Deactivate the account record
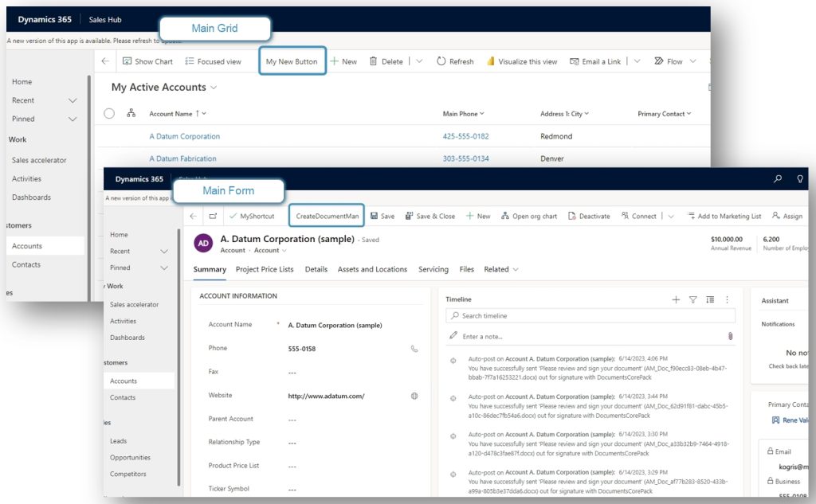 point(589,216)
